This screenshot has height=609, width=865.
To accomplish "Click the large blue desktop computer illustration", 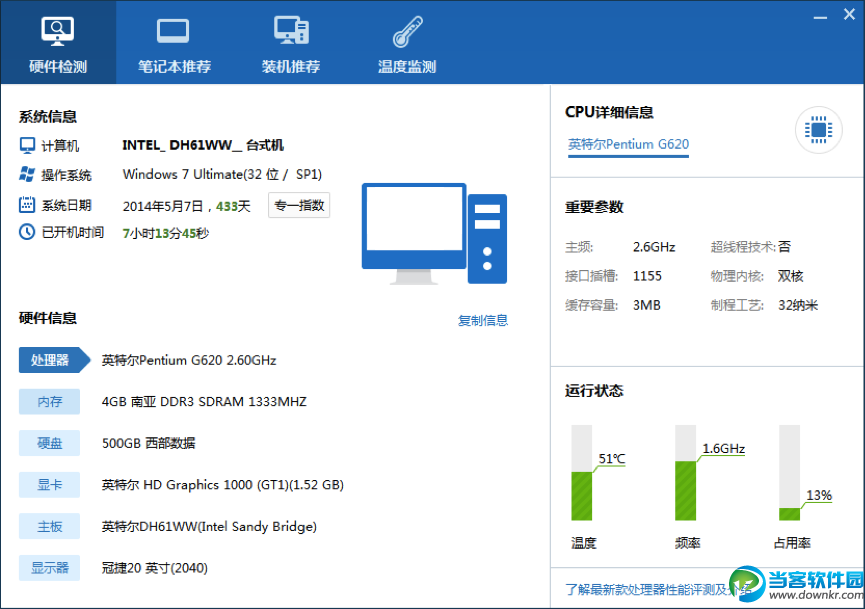I will (434, 234).
